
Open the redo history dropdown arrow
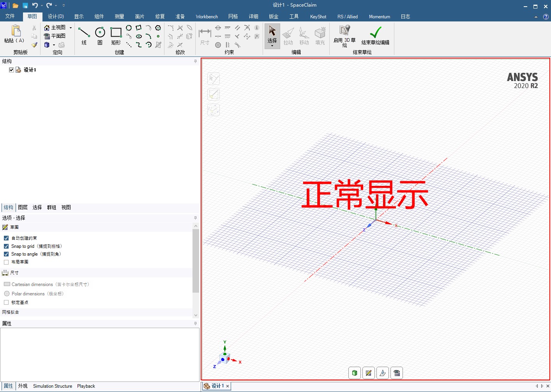(56, 5)
